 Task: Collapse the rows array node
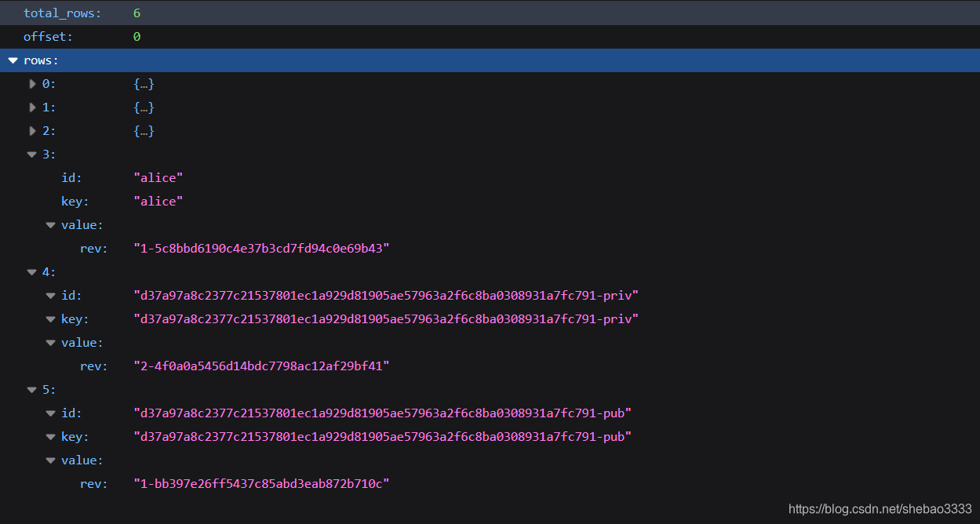(x=13, y=60)
